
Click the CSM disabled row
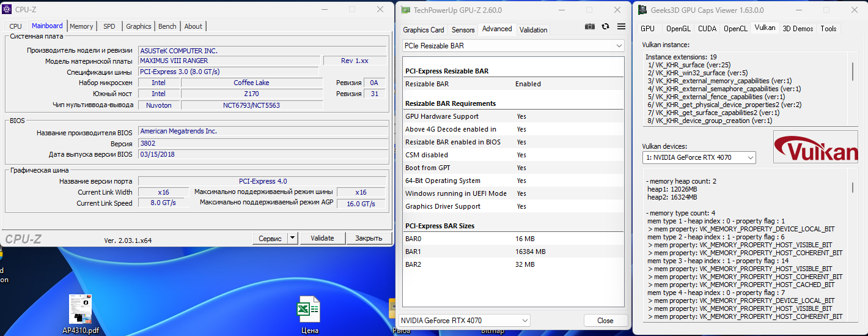pos(513,155)
